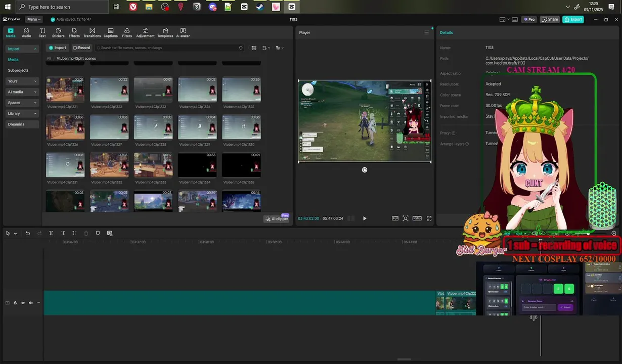Image resolution: width=622 pixels, height=364 pixels.
Task: Add a marker using the shield icon
Action: coord(98,233)
